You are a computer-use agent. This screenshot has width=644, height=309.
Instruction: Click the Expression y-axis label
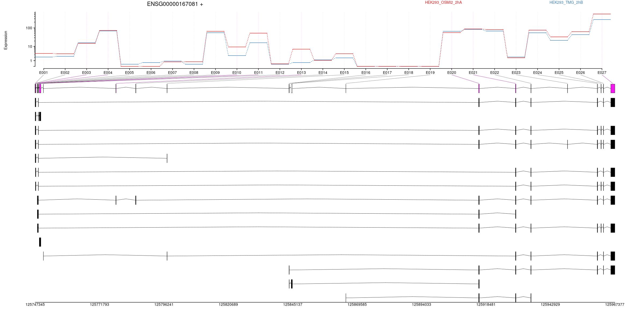[x=6, y=40]
